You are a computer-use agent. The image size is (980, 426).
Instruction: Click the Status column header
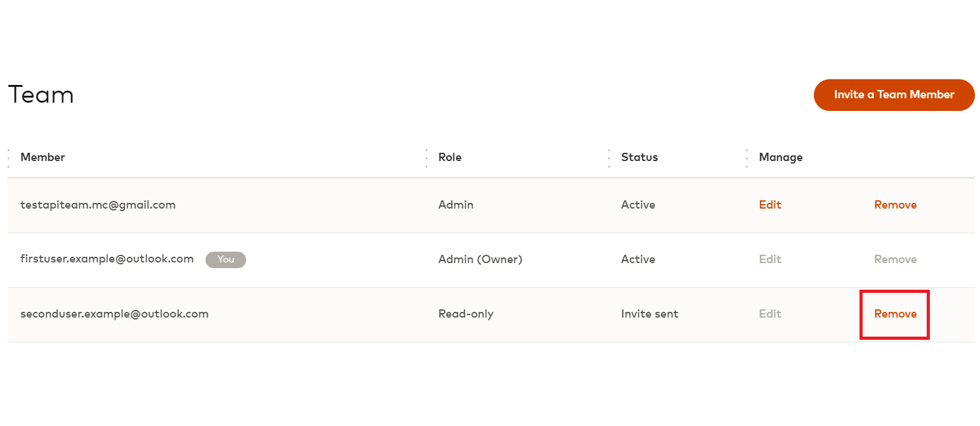coord(639,157)
